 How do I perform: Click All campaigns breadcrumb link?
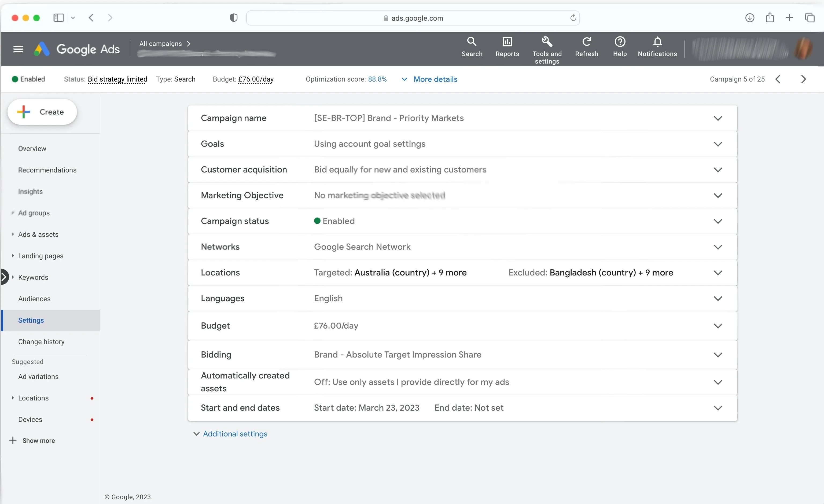(160, 43)
